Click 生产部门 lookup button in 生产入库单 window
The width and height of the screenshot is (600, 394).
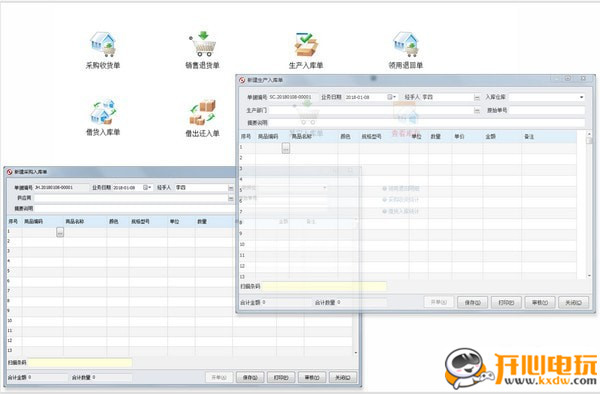click(x=477, y=111)
